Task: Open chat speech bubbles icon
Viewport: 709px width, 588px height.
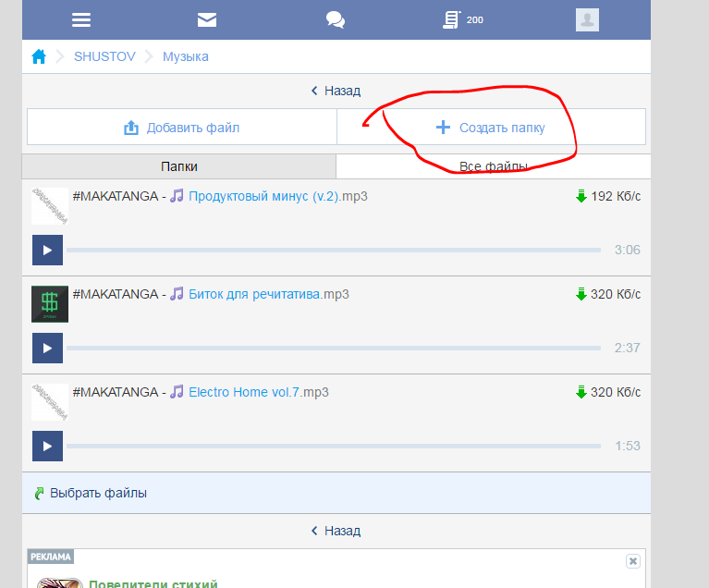Action: (336, 19)
